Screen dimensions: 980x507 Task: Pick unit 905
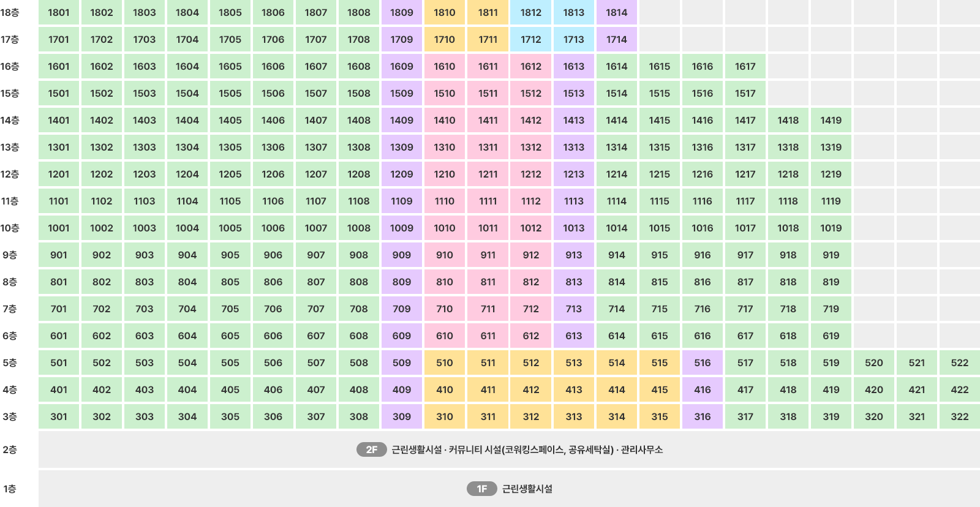click(230, 255)
